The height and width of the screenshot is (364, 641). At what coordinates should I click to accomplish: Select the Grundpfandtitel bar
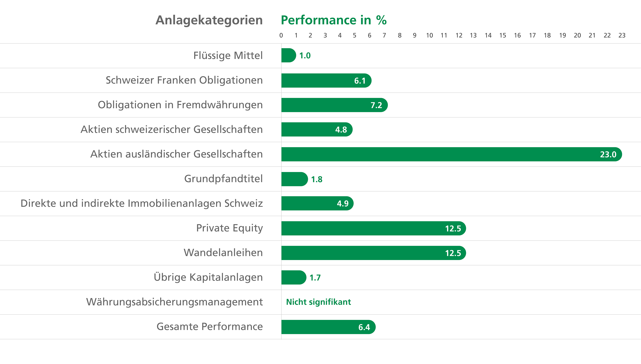295,179
